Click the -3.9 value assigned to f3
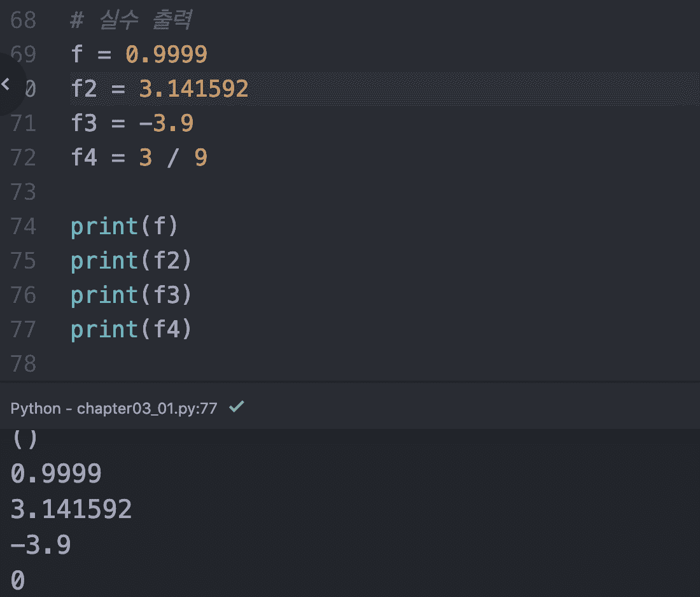Image resolution: width=700 pixels, height=597 pixels. coord(166,123)
